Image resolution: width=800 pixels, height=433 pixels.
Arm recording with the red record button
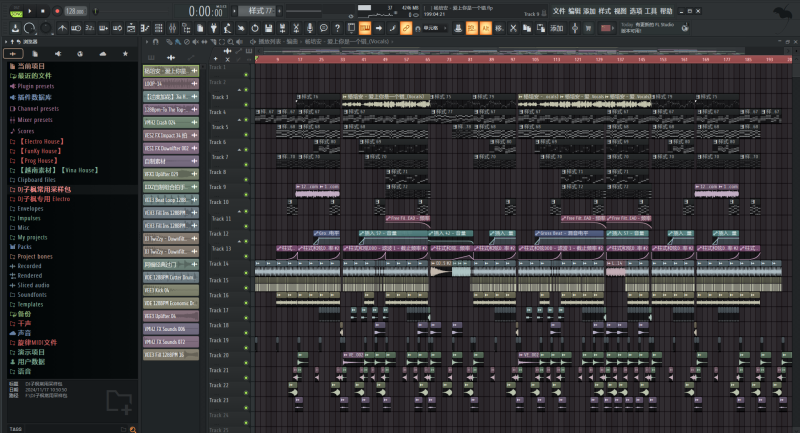[x=57, y=11]
